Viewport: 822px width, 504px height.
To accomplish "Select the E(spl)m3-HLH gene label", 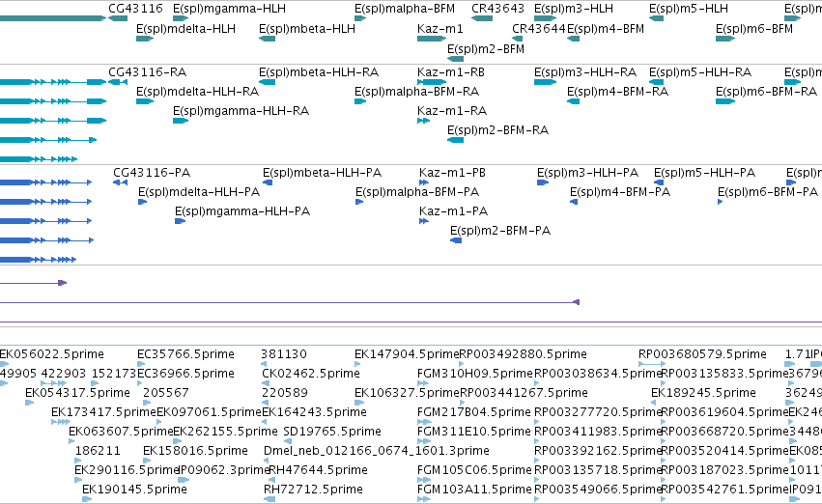I will coord(574,9).
